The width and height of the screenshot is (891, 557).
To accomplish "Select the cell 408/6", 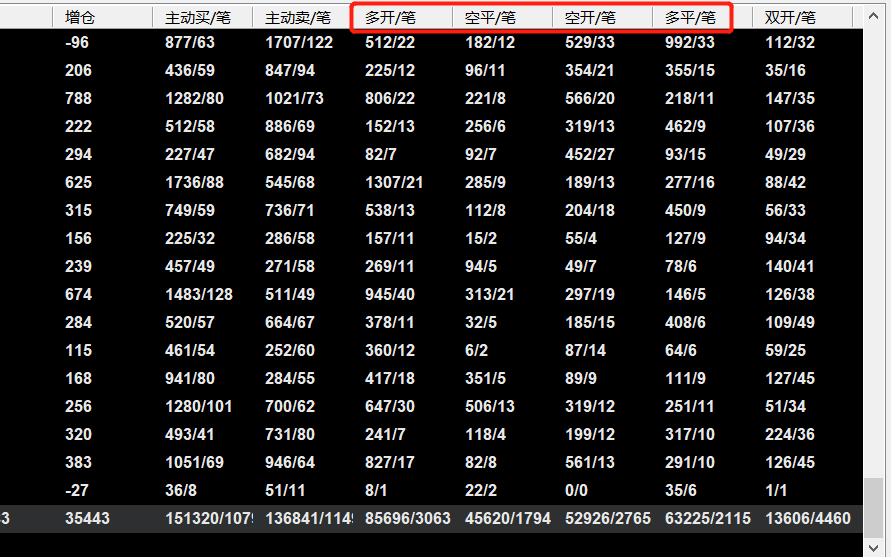I will pos(685,322).
